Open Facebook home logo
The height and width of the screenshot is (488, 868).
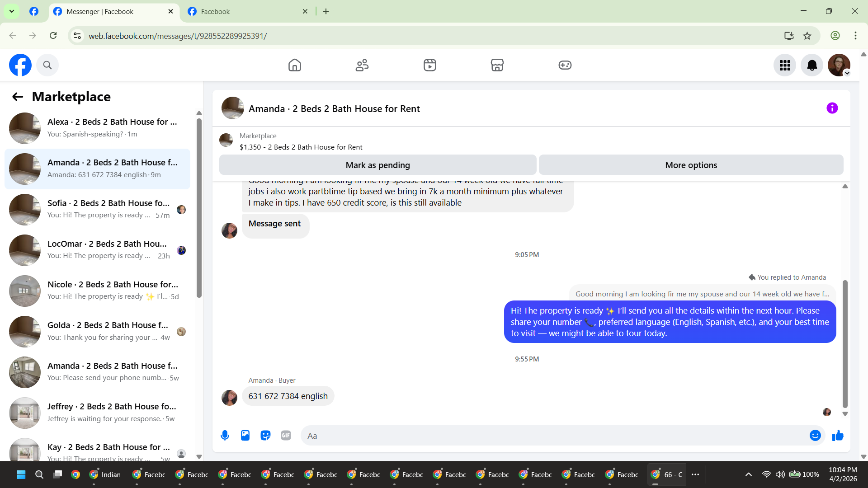coord(20,65)
